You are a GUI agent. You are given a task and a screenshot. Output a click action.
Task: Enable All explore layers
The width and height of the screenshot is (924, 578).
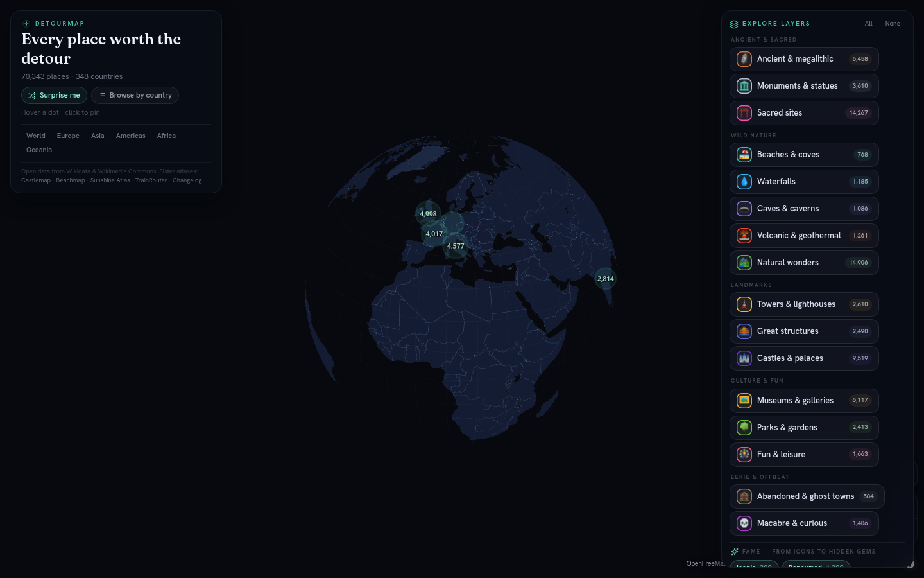click(869, 24)
